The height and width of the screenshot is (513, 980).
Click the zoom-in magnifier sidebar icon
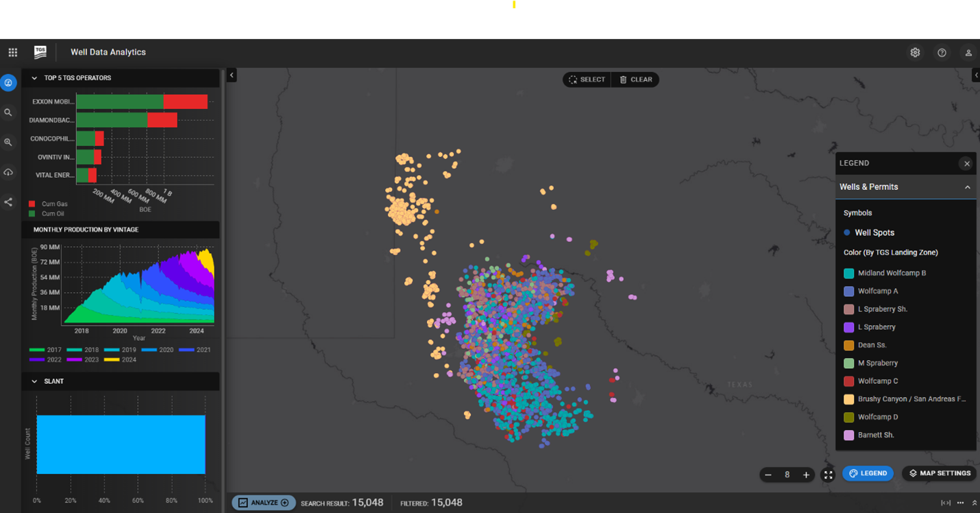click(8, 143)
